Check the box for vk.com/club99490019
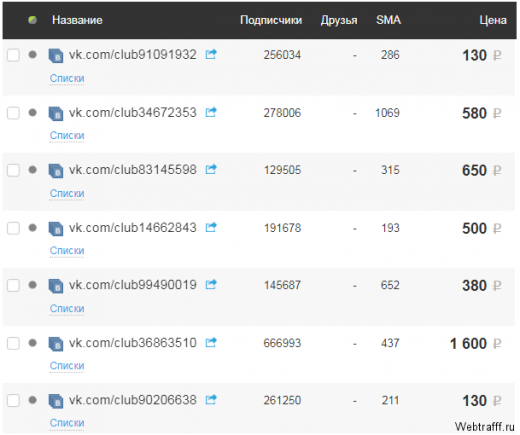Image resolution: width=520 pixels, height=435 pixels. click(x=13, y=285)
